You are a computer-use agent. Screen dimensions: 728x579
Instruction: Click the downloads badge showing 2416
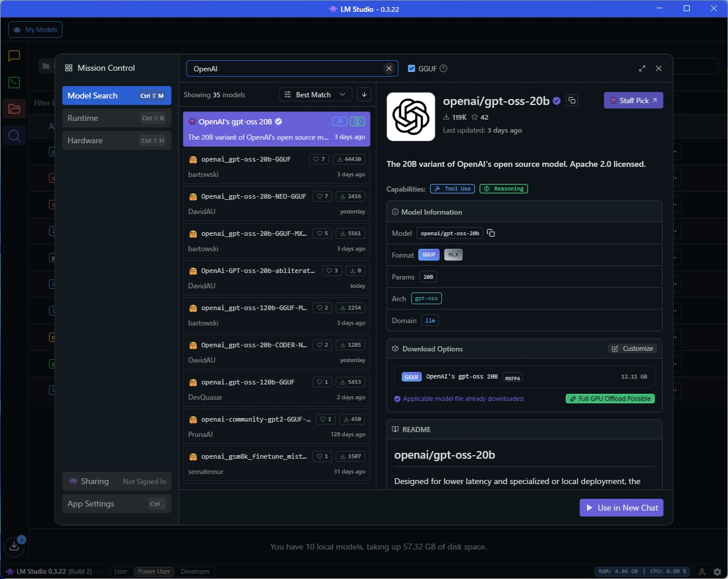coord(350,196)
